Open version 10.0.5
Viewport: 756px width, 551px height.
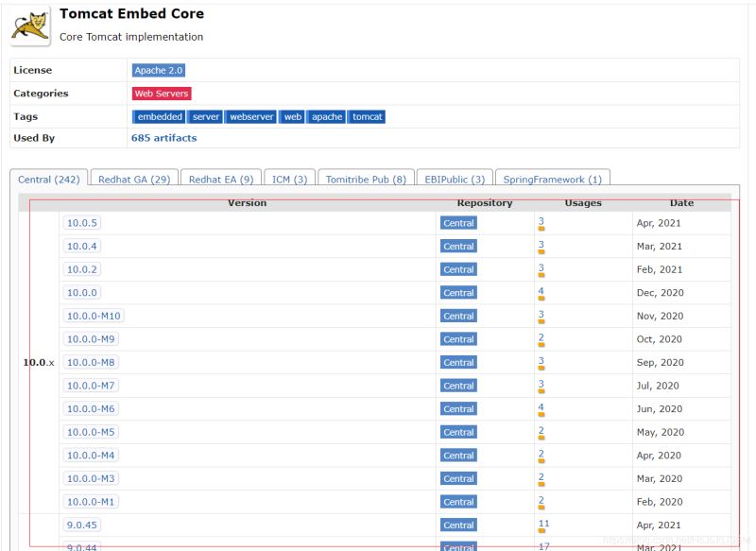point(82,223)
